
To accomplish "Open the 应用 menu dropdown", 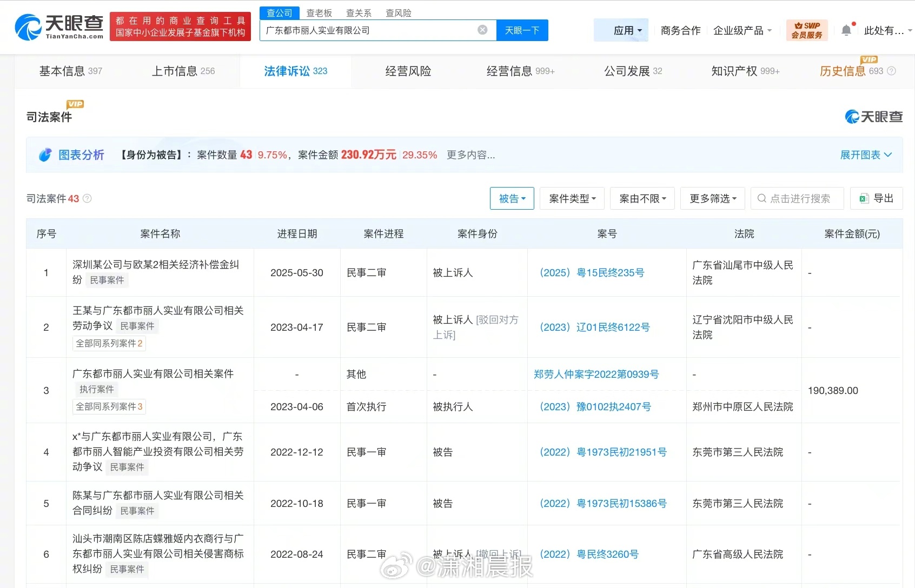I will (x=627, y=30).
